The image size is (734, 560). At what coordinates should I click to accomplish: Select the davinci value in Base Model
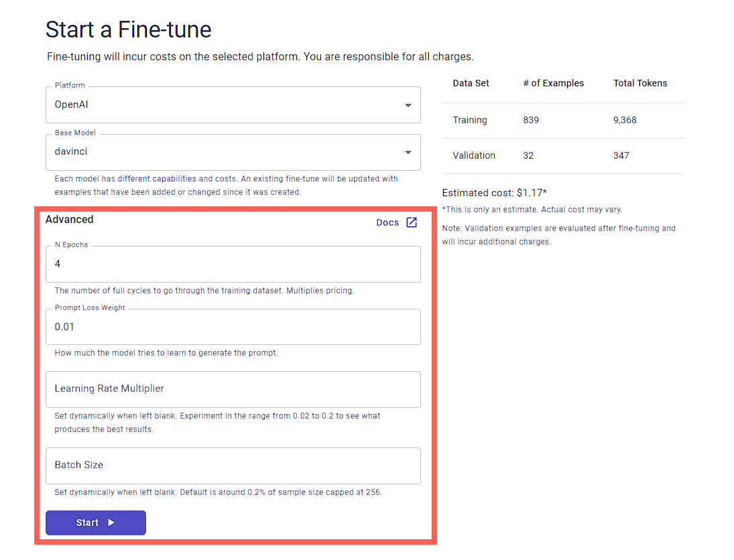71,151
